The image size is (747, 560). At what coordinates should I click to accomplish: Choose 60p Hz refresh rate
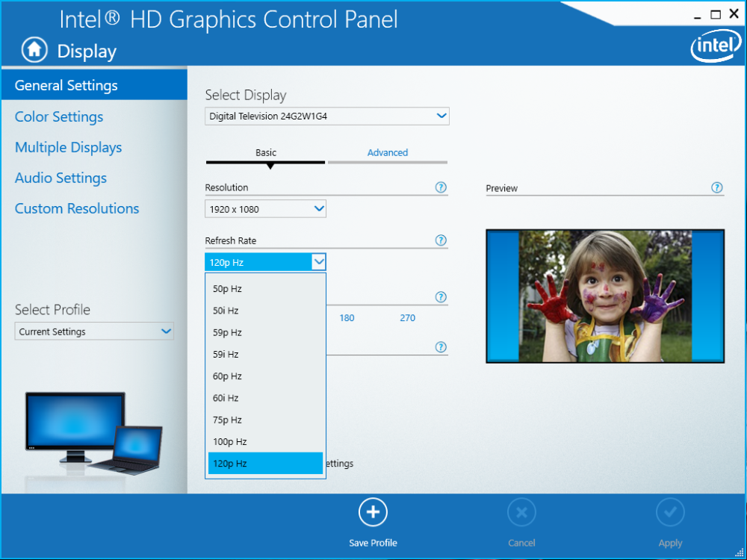[x=265, y=376]
